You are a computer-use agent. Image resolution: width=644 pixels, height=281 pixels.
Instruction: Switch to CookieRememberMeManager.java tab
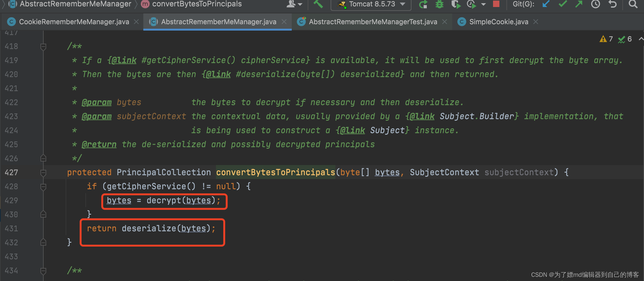point(74,22)
